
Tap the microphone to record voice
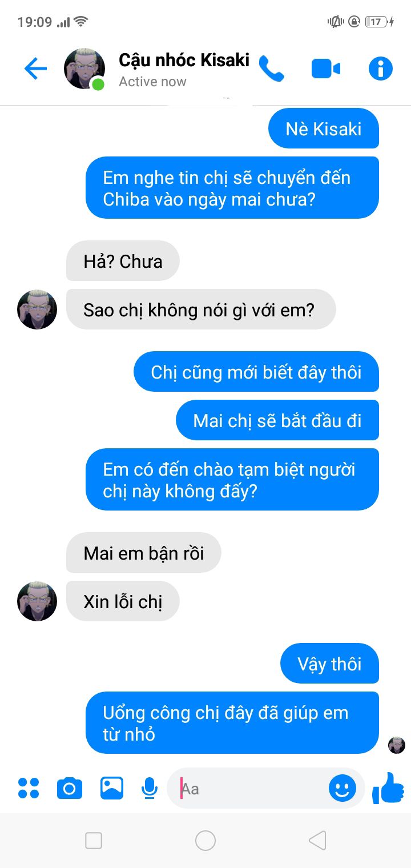pos(150,789)
